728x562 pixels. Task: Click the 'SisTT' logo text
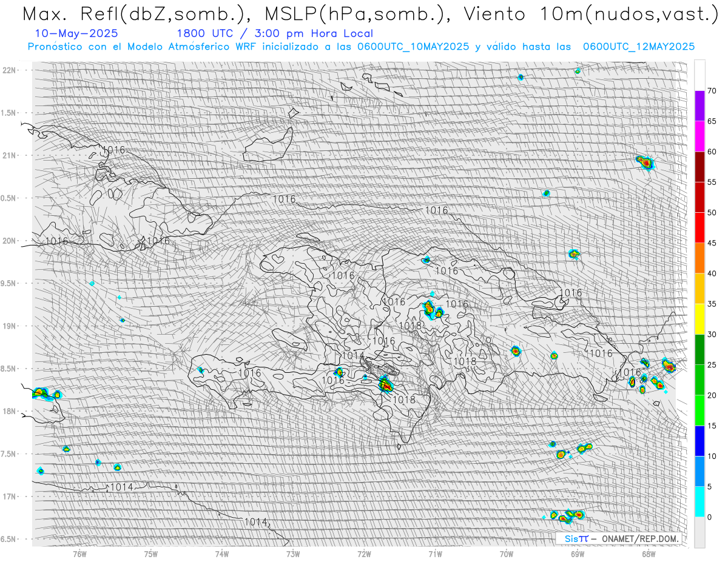(x=576, y=538)
